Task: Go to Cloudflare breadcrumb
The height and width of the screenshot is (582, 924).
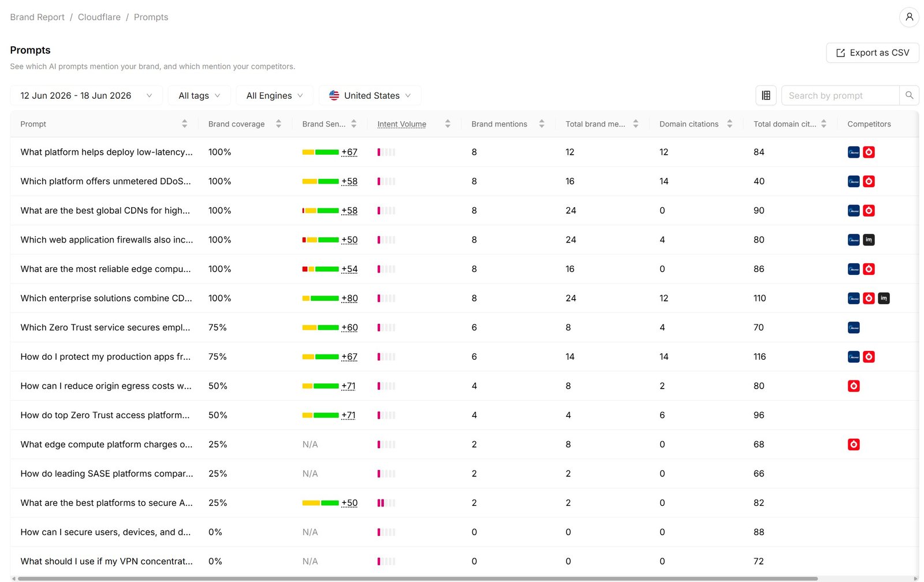Action: pos(99,17)
